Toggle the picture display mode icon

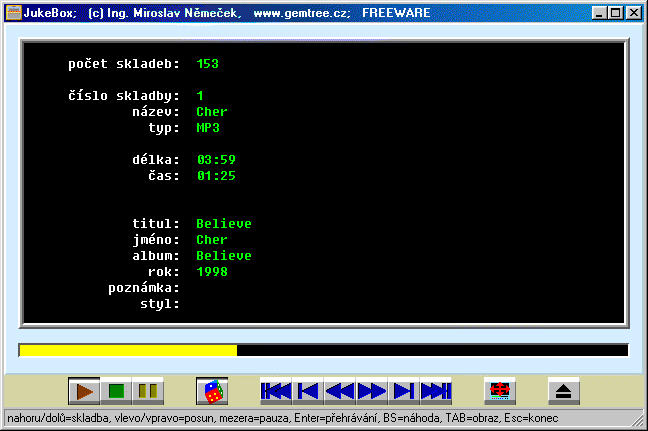coord(500,391)
